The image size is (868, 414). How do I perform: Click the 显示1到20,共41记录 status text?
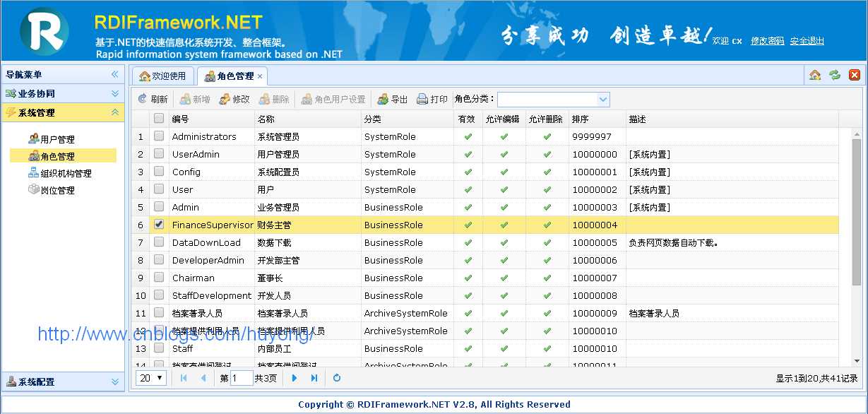click(x=816, y=379)
